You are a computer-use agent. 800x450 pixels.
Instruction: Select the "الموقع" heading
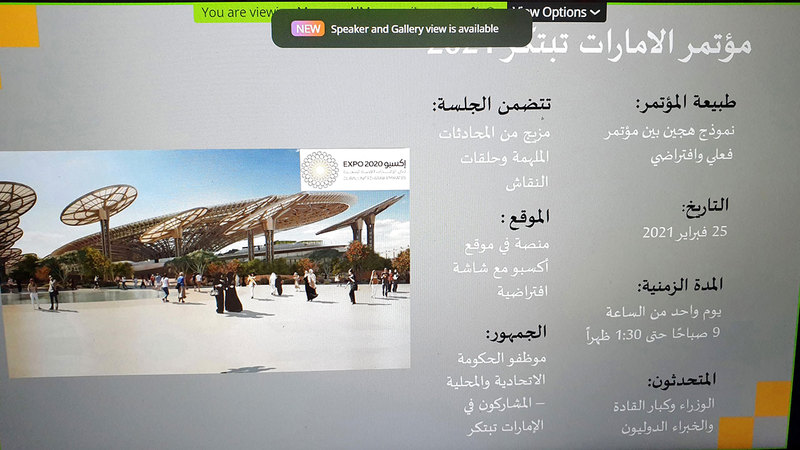pyautogui.click(x=525, y=216)
